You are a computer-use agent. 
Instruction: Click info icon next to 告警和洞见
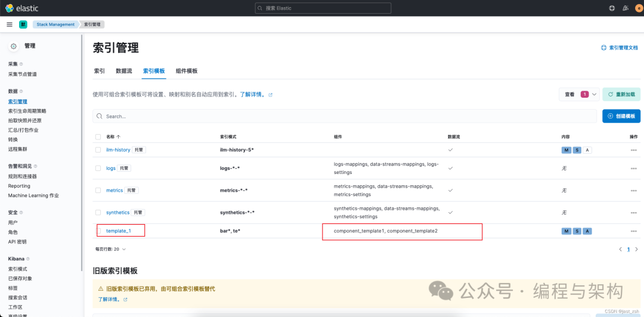coord(35,166)
